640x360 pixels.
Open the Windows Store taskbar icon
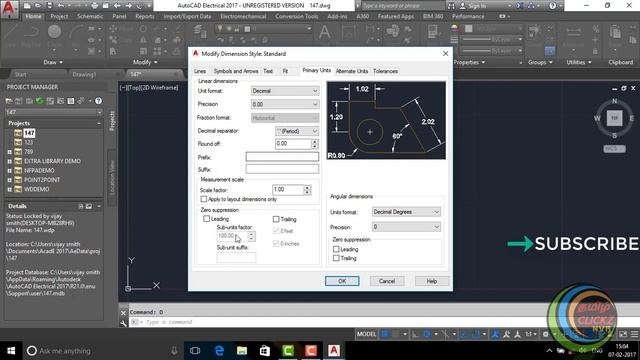tap(265, 351)
